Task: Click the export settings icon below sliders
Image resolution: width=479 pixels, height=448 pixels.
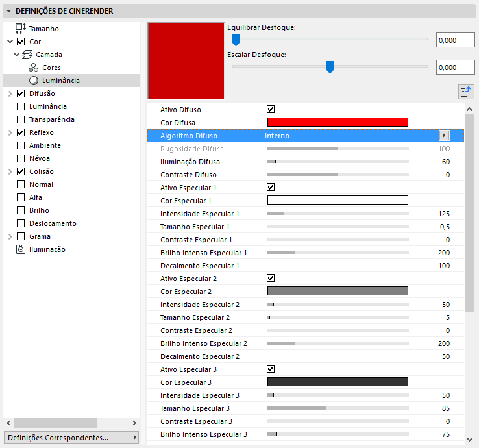Action: [466, 92]
